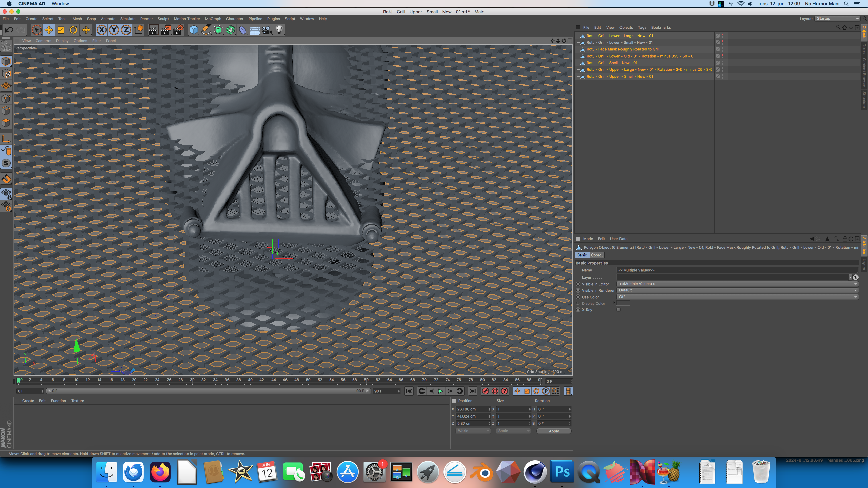The height and width of the screenshot is (488, 868).
Task: Switch to the Coord. tab
Action: pos(596,255)
